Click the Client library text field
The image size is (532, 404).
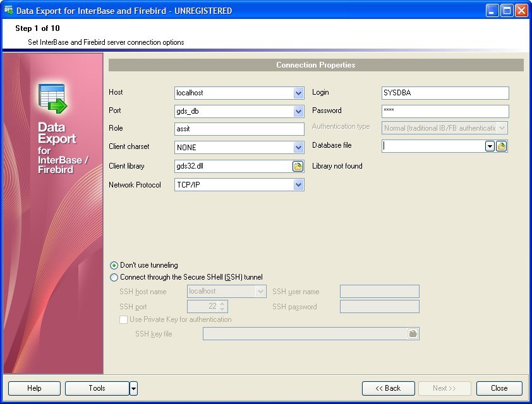click(x=233, y=166)
